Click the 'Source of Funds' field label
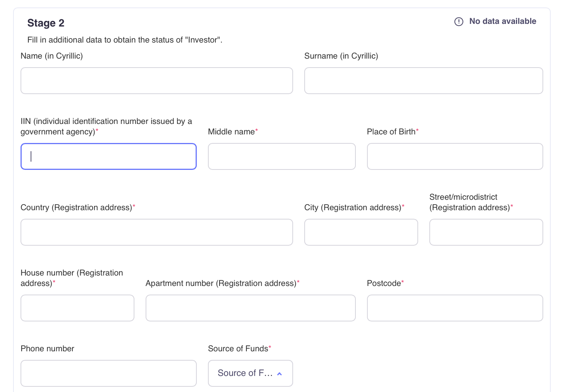The width and height of the screenshot is (566, 392). pyautogui.click(x=238, y=349)
